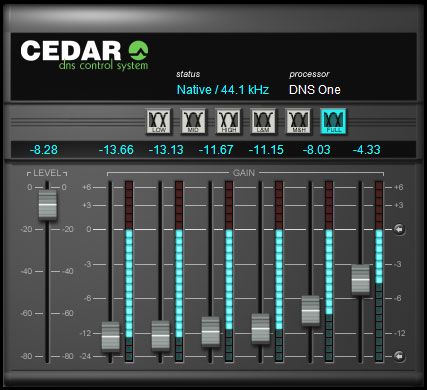Click the gain value -11.67
427x390 pixels.
coord(216,150)
